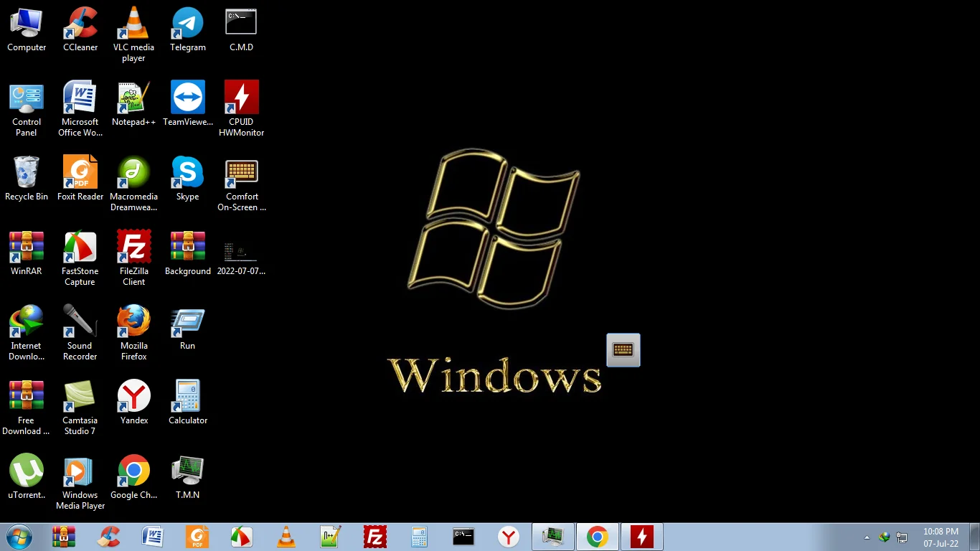The image size is (980, 551).
Task: Click the Internet Download Manager desktop icon
Action: click(27, 322)
